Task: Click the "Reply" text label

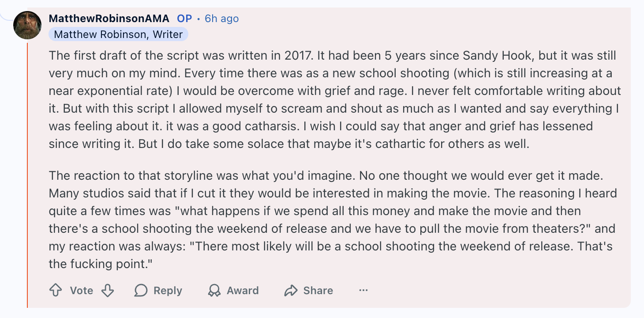Action: pos(168,290)
